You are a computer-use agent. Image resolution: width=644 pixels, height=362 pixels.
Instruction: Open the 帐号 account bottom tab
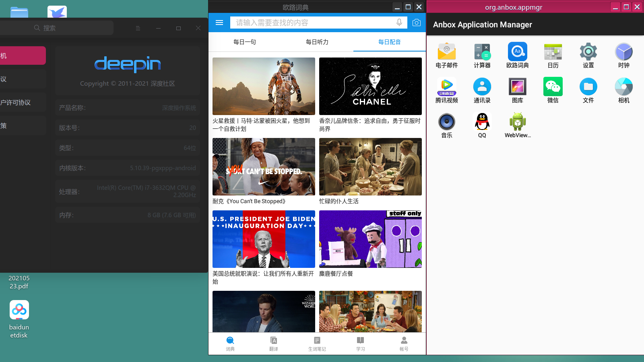pyautogui.click(x=404, y=343)
